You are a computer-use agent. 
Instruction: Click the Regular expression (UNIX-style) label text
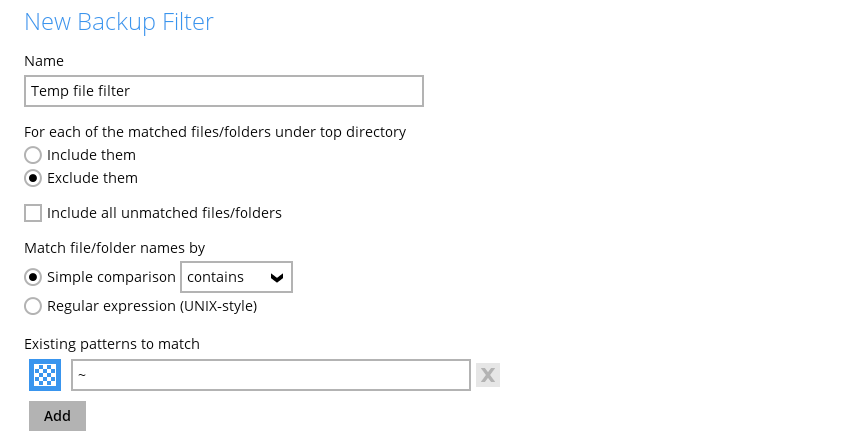[x=152, y=306]
